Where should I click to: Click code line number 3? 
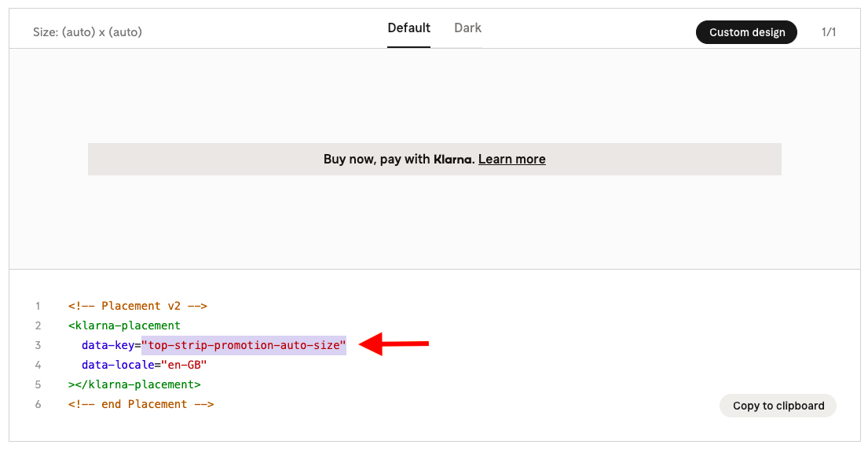[38, 346]
